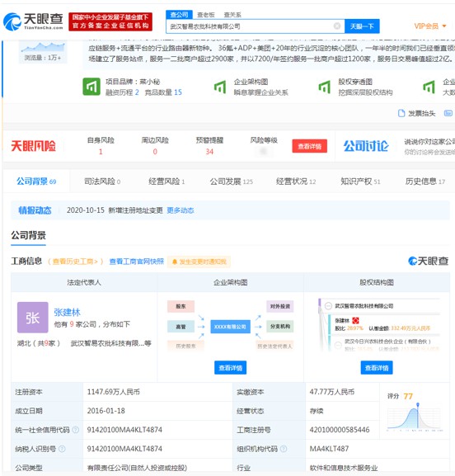Collapse 武汉智易农批科技有限公司 node in equity chart
This screenshot has width=455, height=476.
[x=328, y=306]
